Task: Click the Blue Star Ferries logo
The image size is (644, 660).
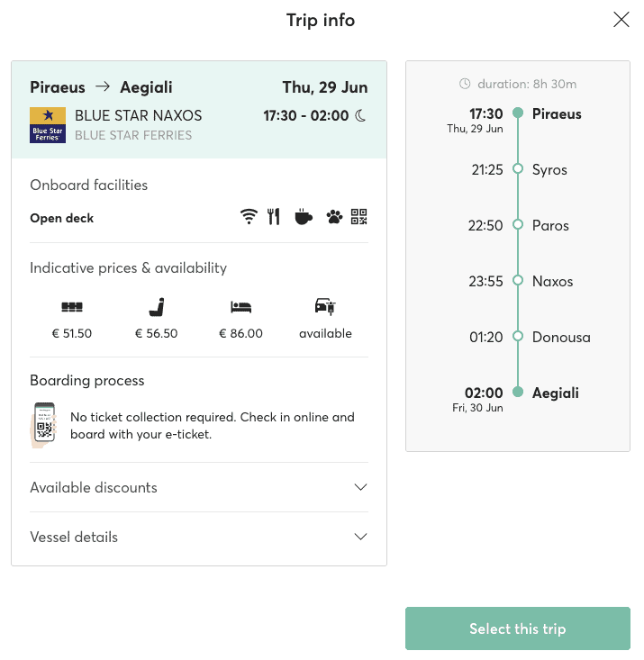Action: [48, 125]
